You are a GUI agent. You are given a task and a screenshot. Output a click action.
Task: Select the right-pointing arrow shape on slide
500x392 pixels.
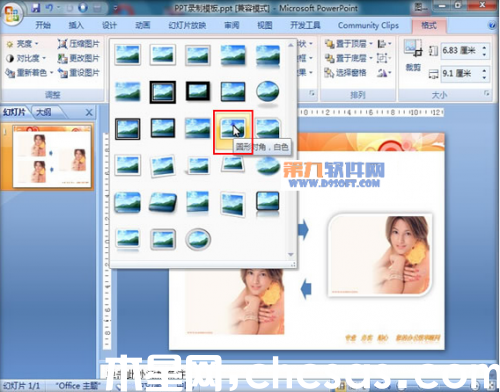303,229
